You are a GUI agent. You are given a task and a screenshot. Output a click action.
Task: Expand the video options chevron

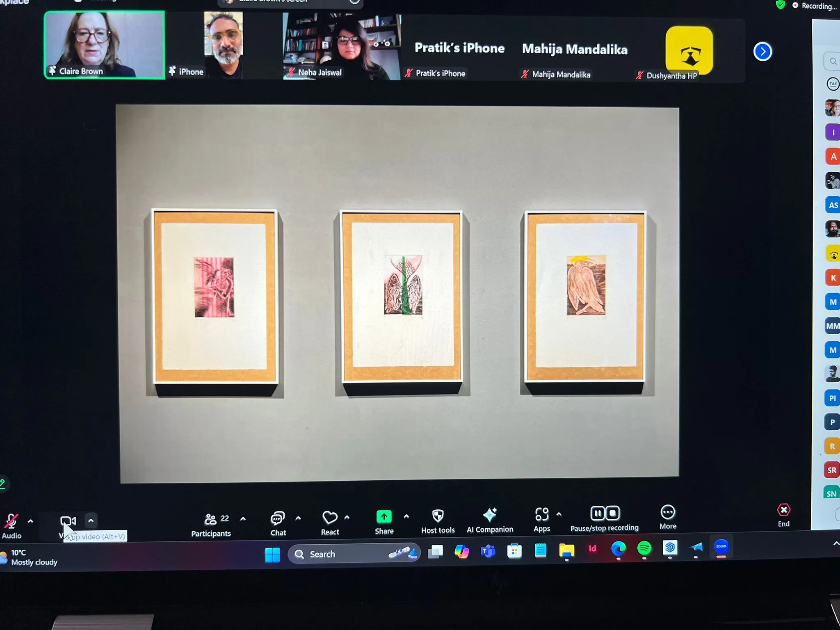click(x=91, y=521)
